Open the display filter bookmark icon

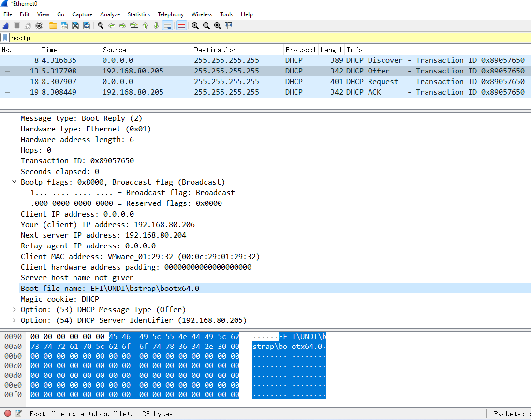coord(5,38)
